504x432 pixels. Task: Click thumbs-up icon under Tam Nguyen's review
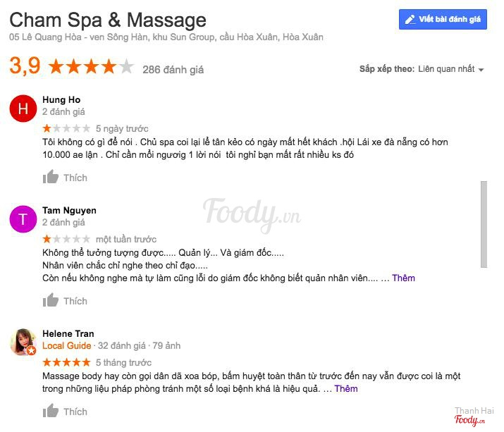click(51, 300)
